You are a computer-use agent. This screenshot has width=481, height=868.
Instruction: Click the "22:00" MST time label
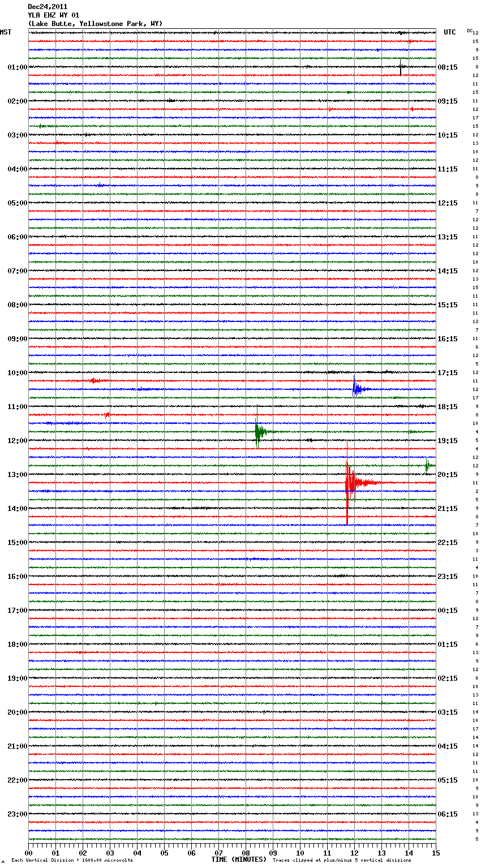17,780
